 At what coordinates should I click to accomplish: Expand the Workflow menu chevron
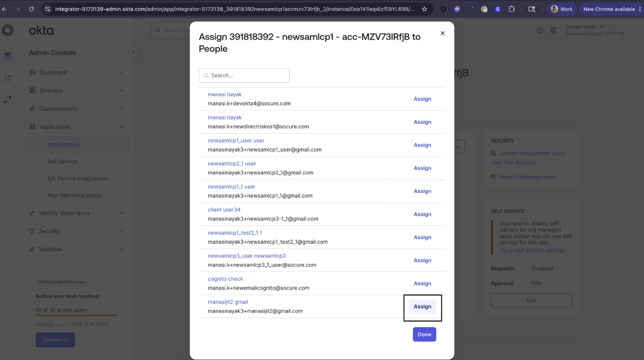121,249
